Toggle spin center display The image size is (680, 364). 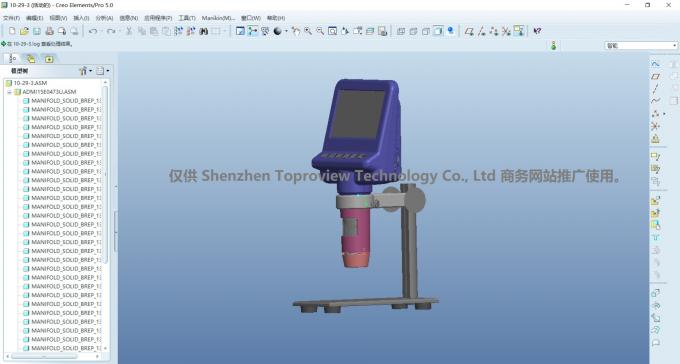(252, 31)
